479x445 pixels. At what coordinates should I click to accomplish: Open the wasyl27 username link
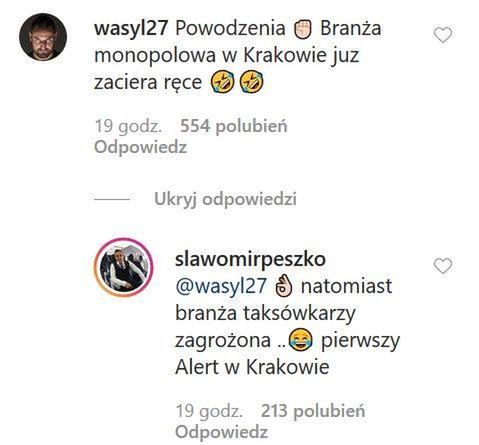point(131,28)
